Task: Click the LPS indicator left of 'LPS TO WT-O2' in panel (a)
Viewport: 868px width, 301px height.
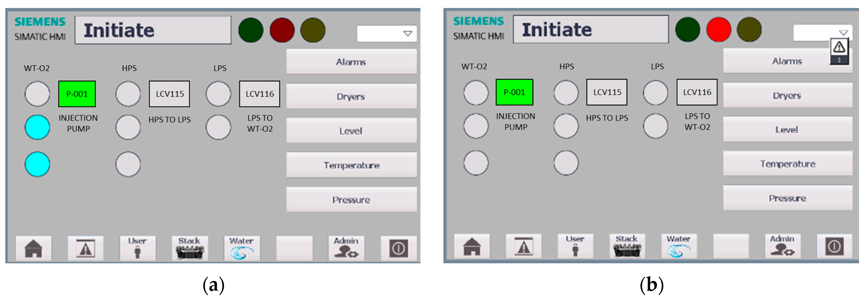Action: (x=218, y=127)
